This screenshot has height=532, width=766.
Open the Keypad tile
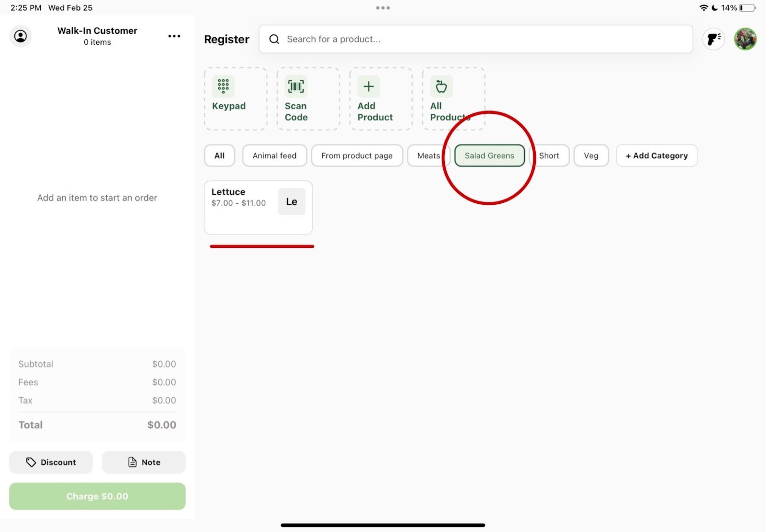[235, 99]
